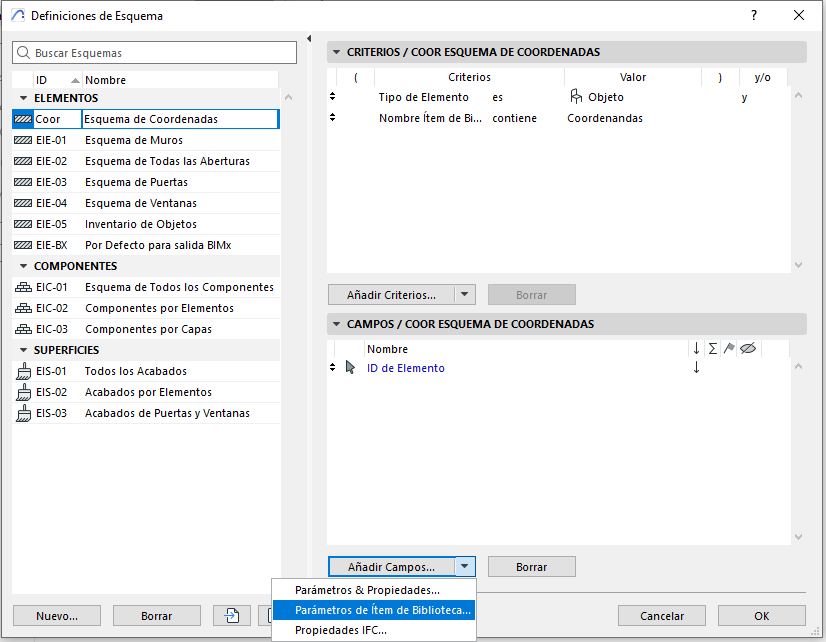Open the Añadir Criterios dropdown arrow
This screenshot has height=642, width=826.
click(x=464, y=295)
